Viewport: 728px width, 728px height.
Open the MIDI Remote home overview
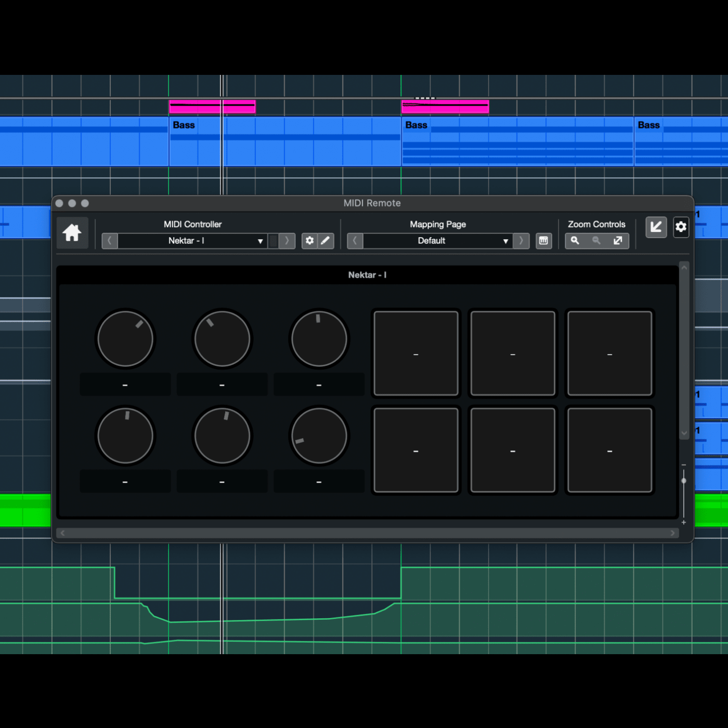coord(72,232)
